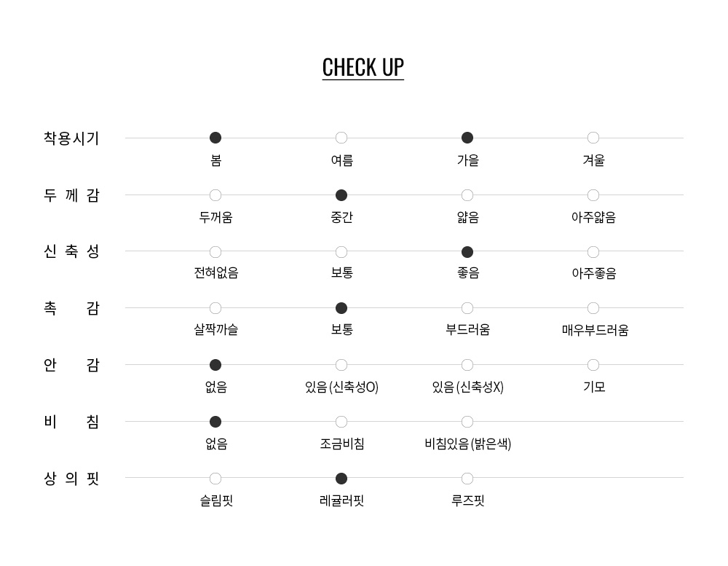Select the 봄 season radio dot
The width and height of the screenshot is (728, 566).
(x=215, y=138)
